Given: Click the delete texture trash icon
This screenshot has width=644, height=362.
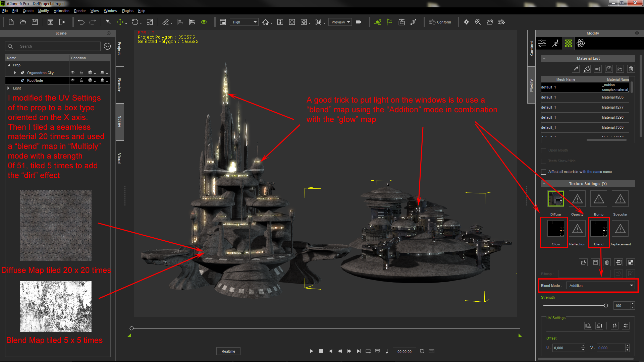Looking at the screenshot, I should 607,262.
